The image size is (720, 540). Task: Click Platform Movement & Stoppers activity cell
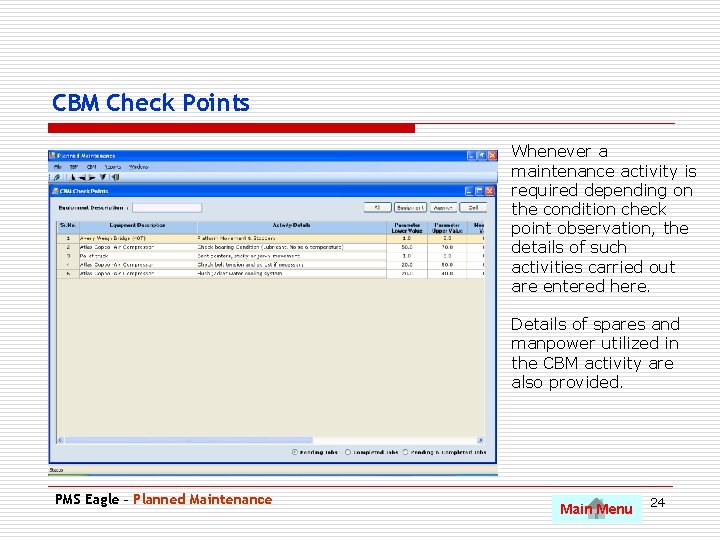click(x=292, y=239)
